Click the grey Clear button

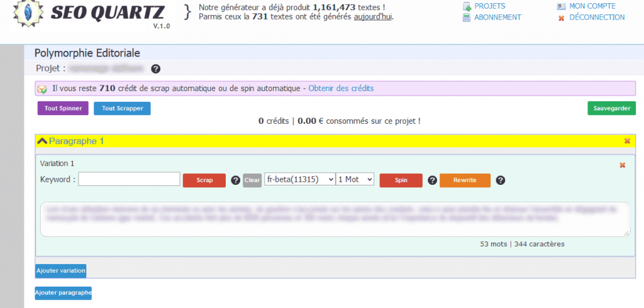[x=252, y=180]
